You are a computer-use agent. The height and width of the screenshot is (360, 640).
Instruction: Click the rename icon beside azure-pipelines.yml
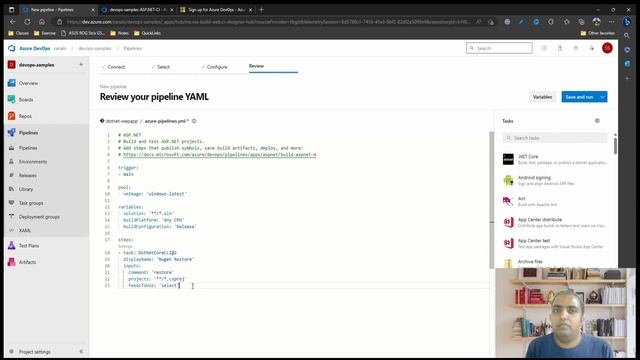pyautogui.click(x=194, y=121)
